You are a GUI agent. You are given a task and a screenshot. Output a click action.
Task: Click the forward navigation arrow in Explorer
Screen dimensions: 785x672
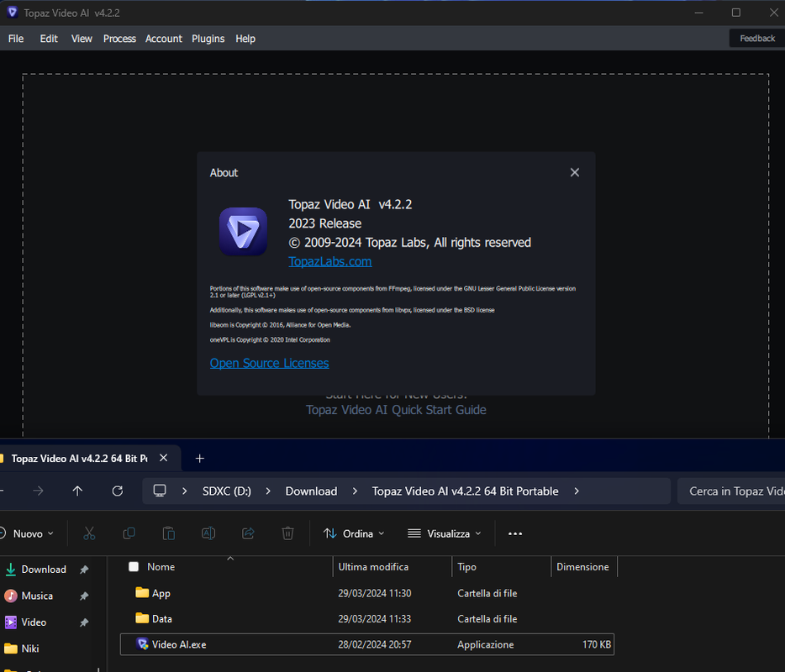click(38, 491)
